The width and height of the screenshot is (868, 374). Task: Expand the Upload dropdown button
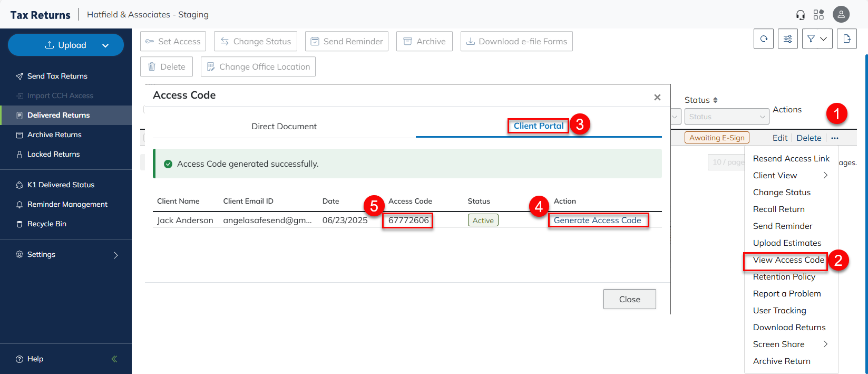click(105, 45)
